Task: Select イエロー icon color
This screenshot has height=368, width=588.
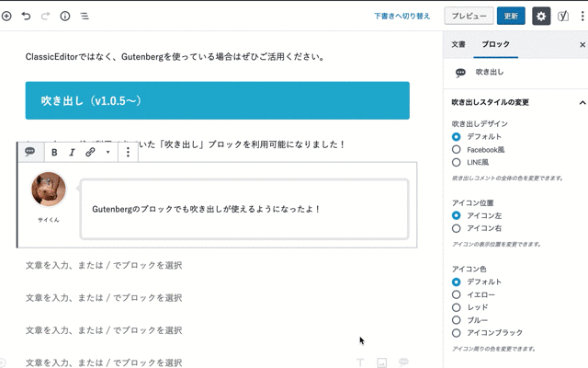Action: coord(456,294)
